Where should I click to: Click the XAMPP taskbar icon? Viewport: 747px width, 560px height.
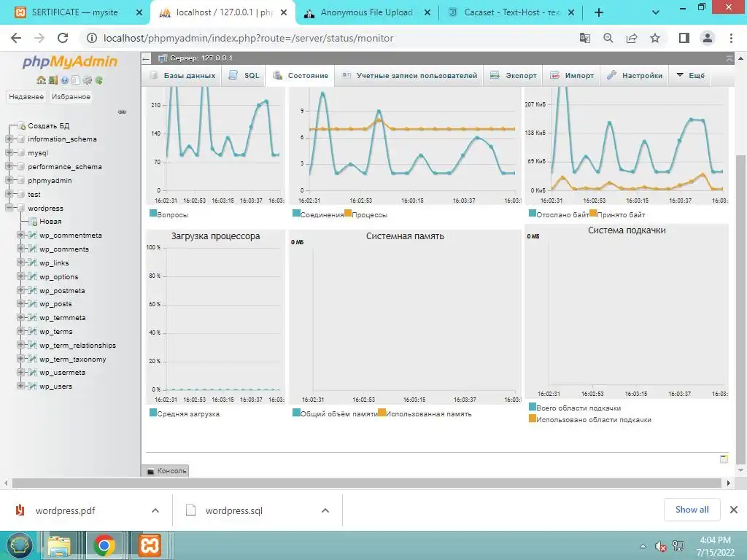click(150, 545)
